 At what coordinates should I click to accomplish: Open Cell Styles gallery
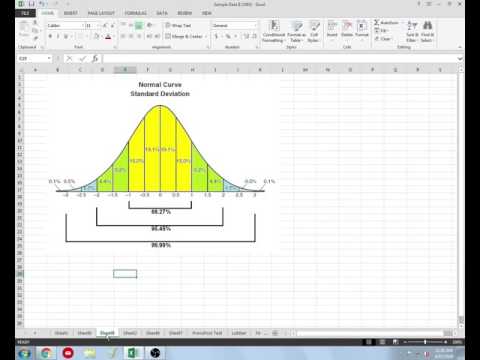tap(314, 32)
